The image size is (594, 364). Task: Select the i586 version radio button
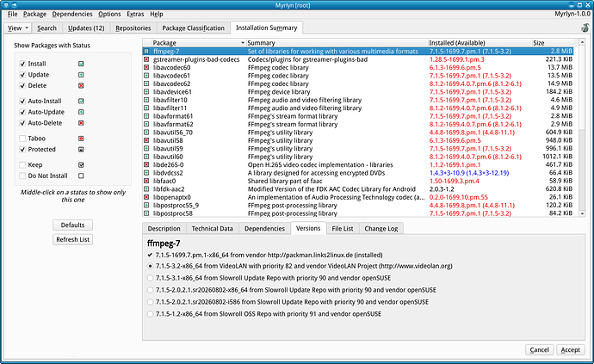pyautogui.click(x=151, y=302)
